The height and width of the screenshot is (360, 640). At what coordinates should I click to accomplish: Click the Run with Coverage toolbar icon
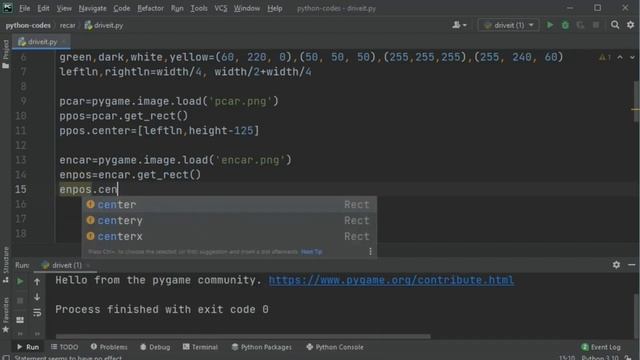[580, 25]
